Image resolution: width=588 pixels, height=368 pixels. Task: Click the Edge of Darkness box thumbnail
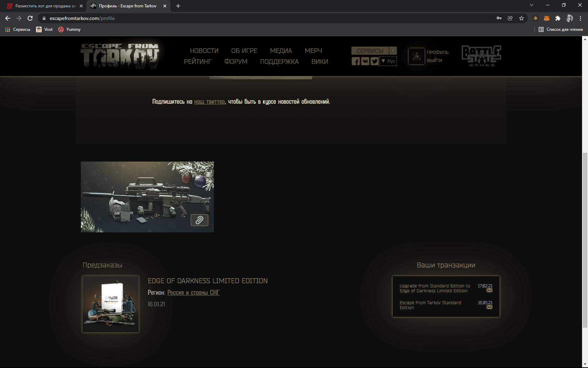111,304
